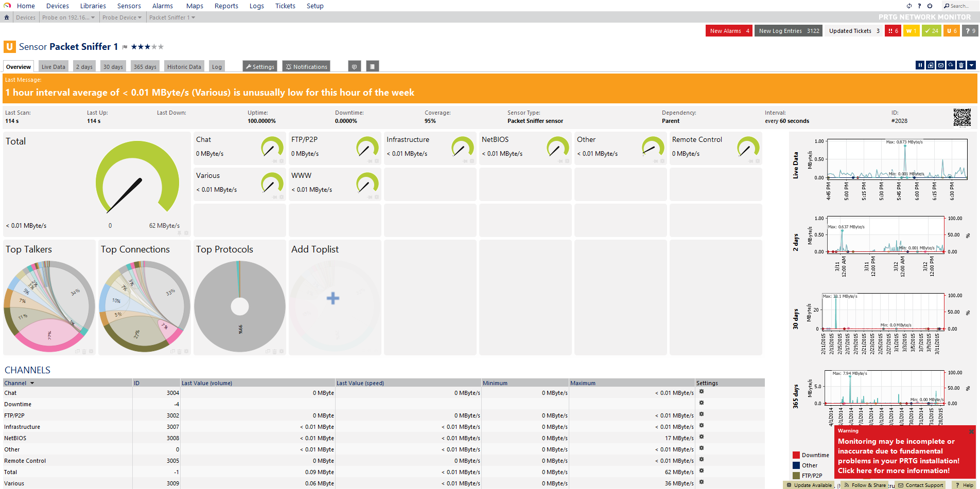
Task: Open the Devices menu
Action: tap(58, 6)
